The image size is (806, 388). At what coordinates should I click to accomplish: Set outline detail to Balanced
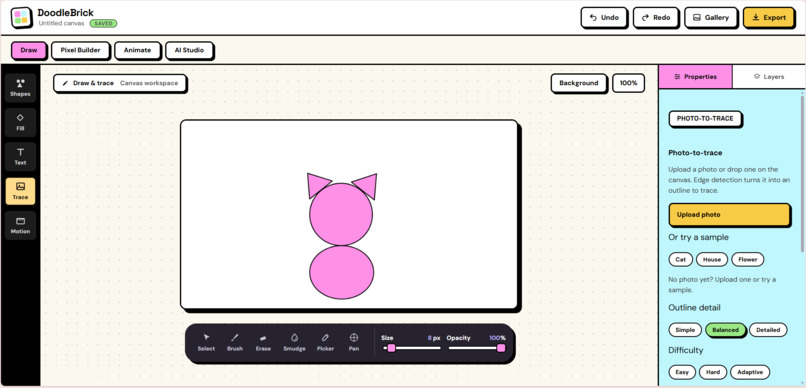pyautogui.click(x=725, y=330)
